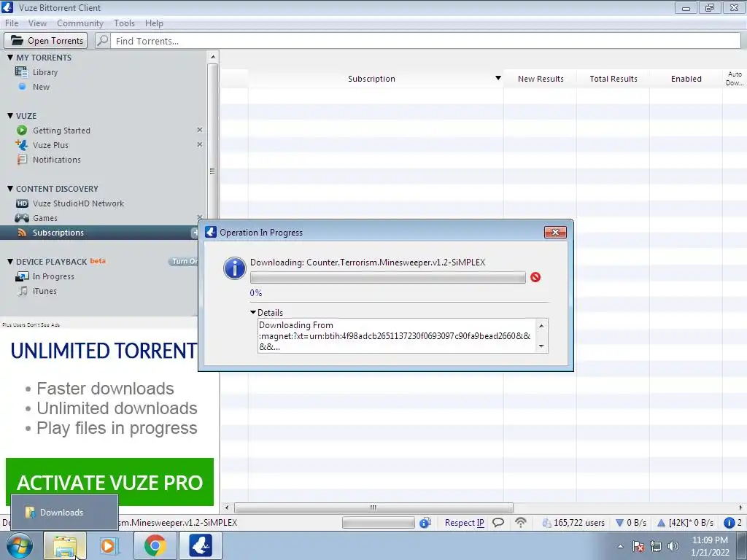Select the New torrents entry
747x560 pixels.
tap(41, 87)
